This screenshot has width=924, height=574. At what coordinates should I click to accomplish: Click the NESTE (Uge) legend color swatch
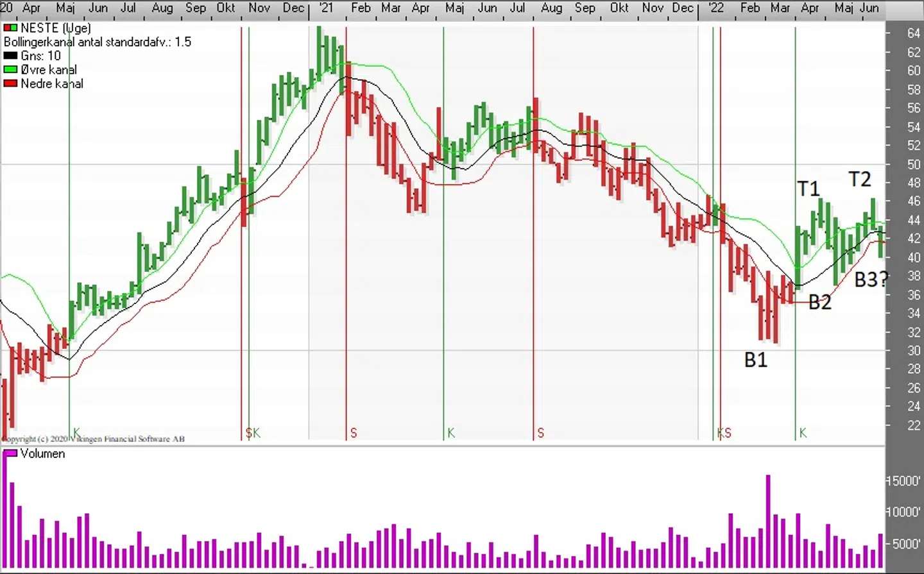point(10,28)
